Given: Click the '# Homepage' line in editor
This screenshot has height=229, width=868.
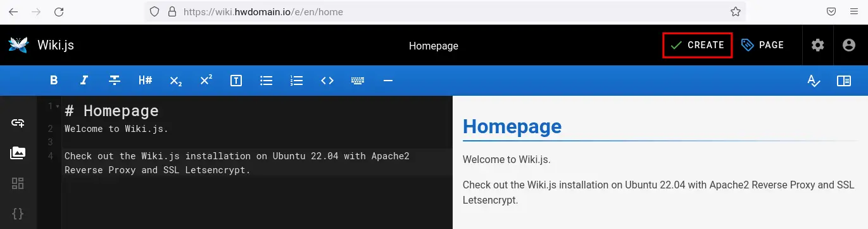Looking at the screenshot, I should [x=111, y=111].
